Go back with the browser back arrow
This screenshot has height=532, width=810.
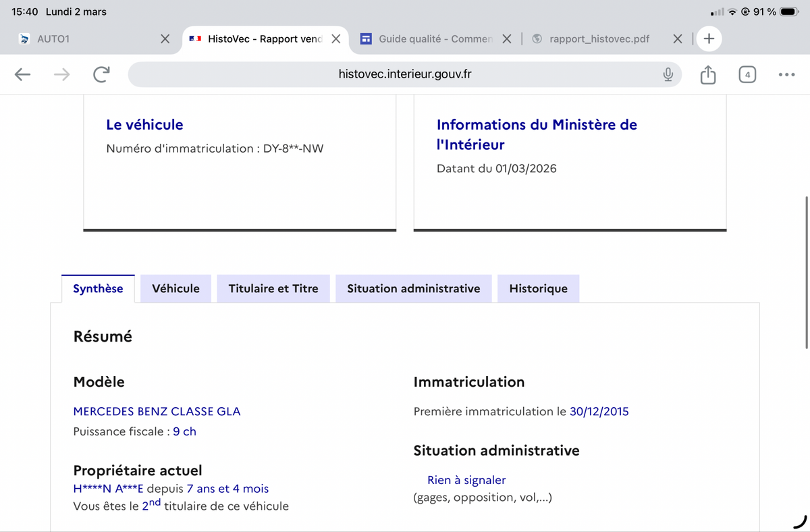[x=23, y=74]
